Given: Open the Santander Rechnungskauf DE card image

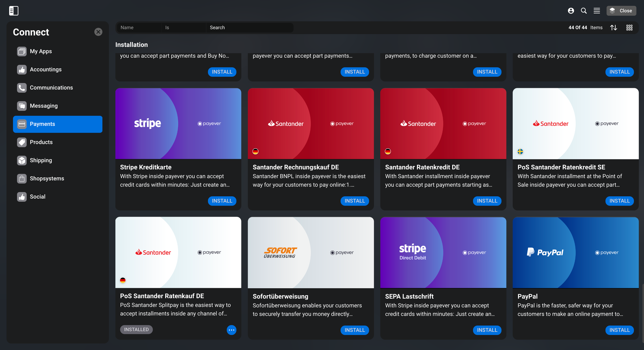Looking at the screenshot, I should (311, 123).
